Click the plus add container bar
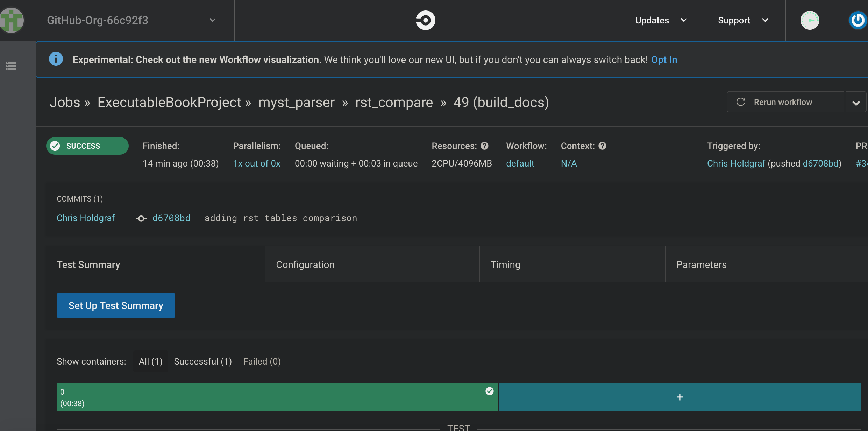The image size is (868, 431). pyautogui.click(x=680, y=397)
